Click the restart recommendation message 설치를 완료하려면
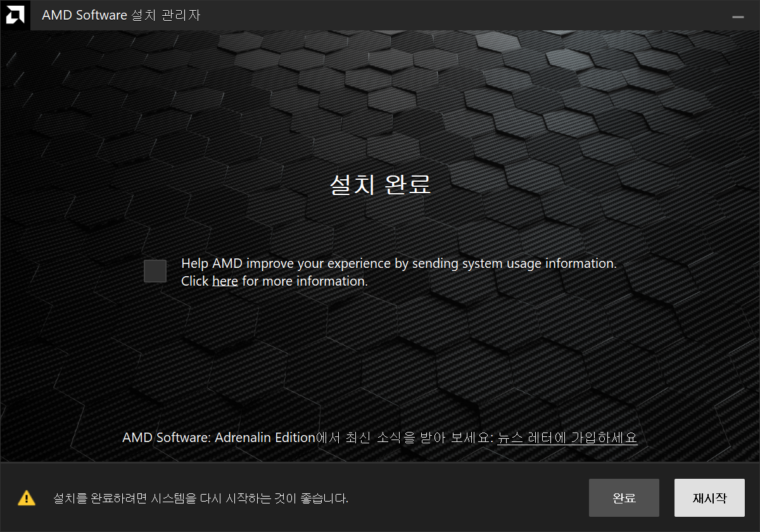This screenshot has width=760, height=532. (x=201, y=498)
